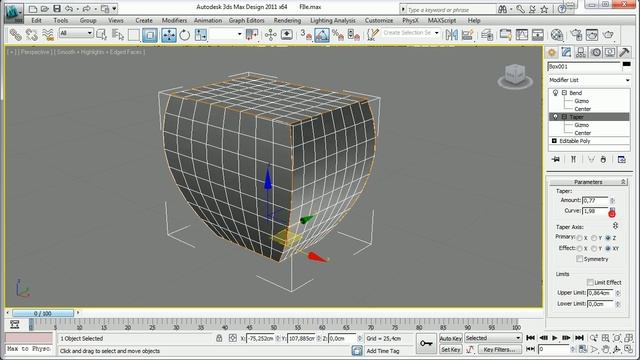Image resolution: width=640 pixels, height=360 pixels.
Task: Click Add Time Tag
Action: tap(383, 351)
